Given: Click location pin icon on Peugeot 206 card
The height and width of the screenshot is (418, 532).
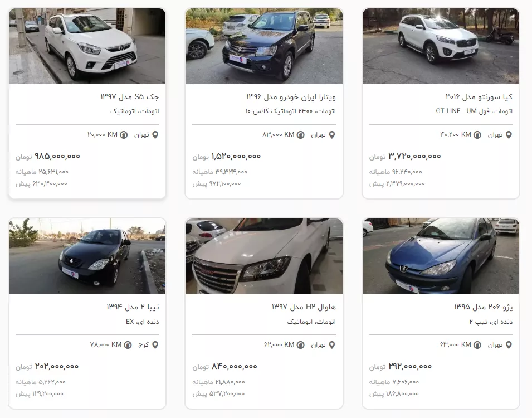Looking at the screenshot, I should point(509,345).
